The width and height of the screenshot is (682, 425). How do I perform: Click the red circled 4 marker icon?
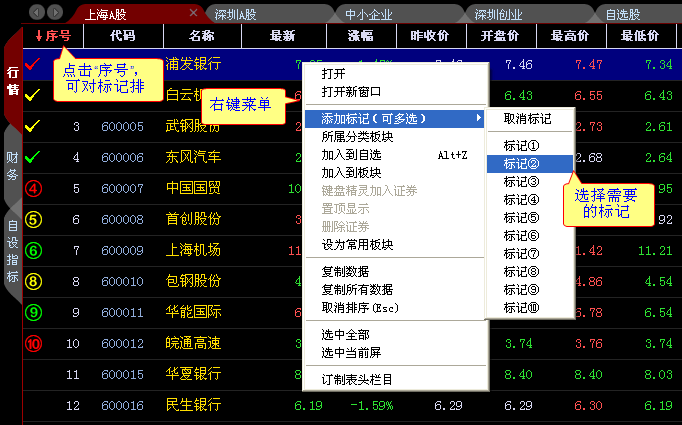(x=33, y=188)
